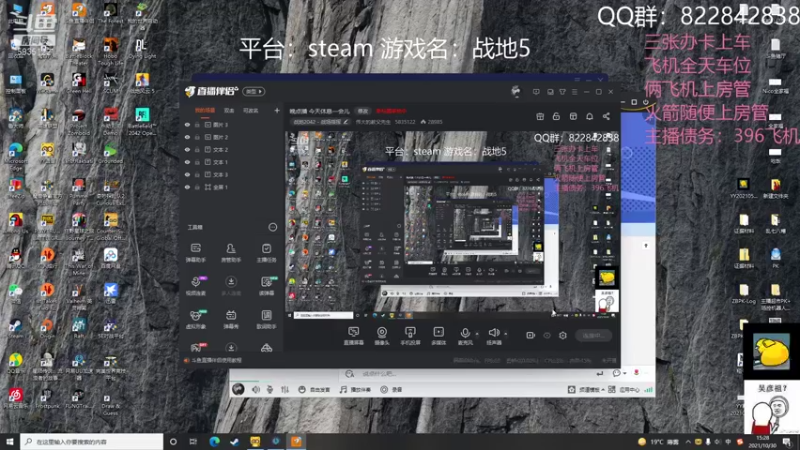Image resolution: width=800 pixels, height=450 pixels.
Task: Click the taskbar clock showing 15:28
Action: pyautogui.click(x=762, y=442)
